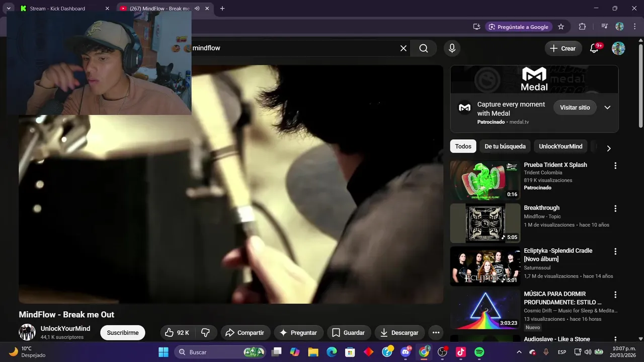Viewport: 644px width, 362px height.
Task: Open the Windows Start menu
Action: click(164, 352)
